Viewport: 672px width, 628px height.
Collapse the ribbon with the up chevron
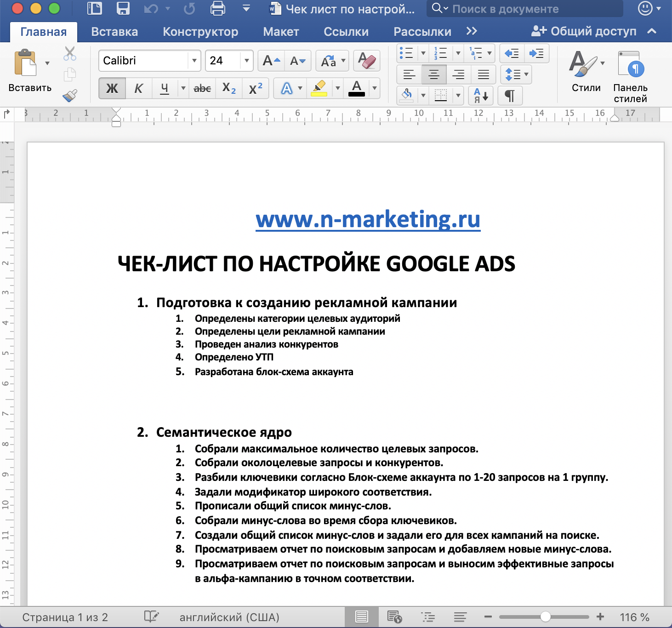(x=652, y=31)
